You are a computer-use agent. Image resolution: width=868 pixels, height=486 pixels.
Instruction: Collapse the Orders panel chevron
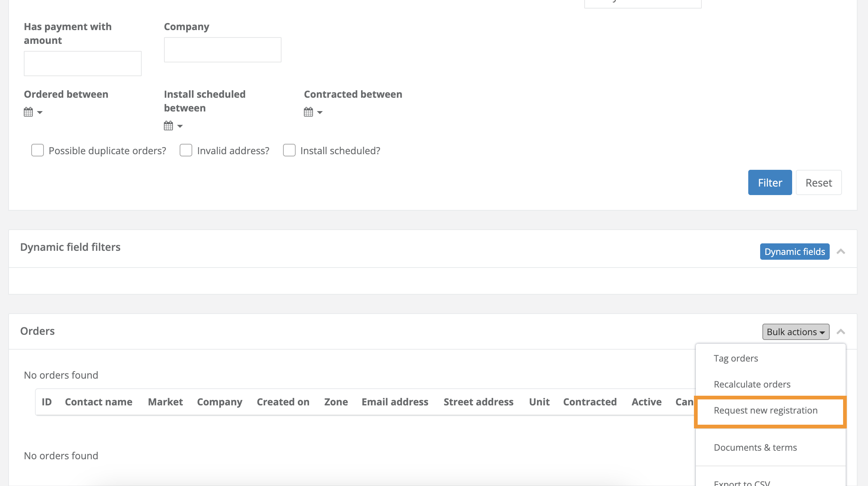[841, 331]
